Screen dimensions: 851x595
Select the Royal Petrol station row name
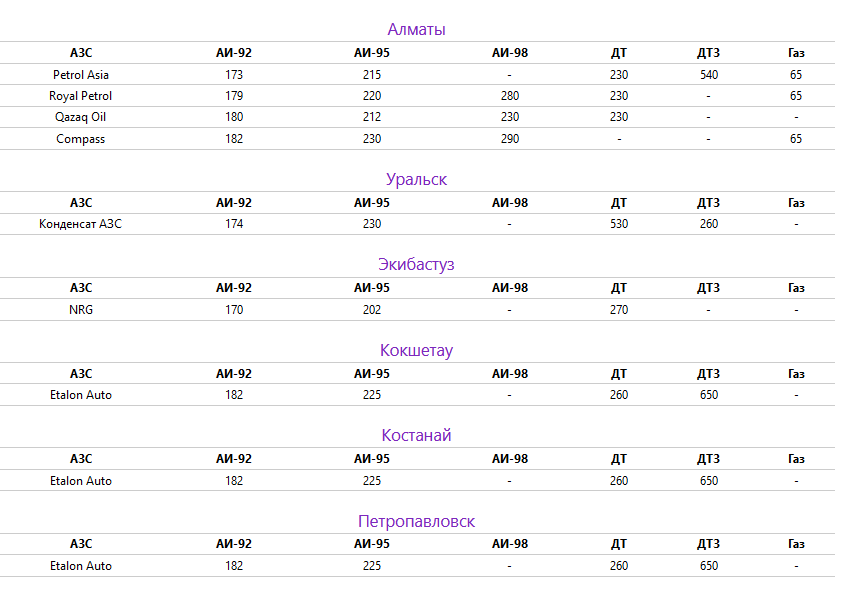pyautogui.click(x=81, y=96)
